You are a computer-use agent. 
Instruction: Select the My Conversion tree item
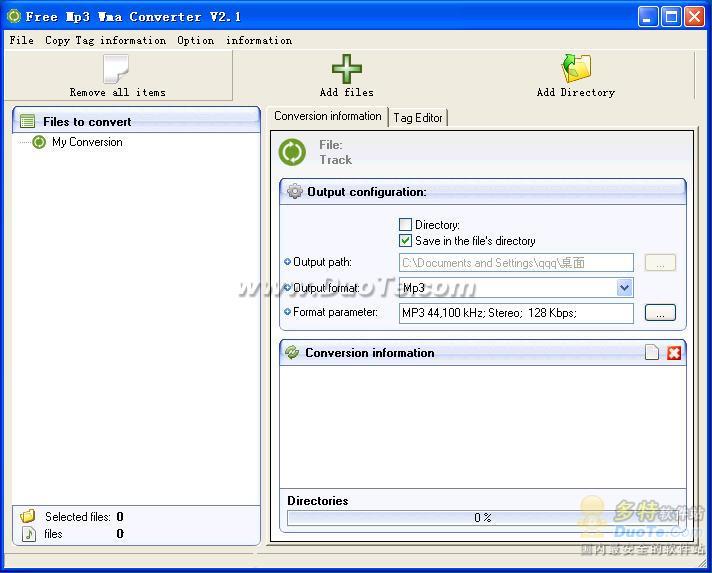87,142
